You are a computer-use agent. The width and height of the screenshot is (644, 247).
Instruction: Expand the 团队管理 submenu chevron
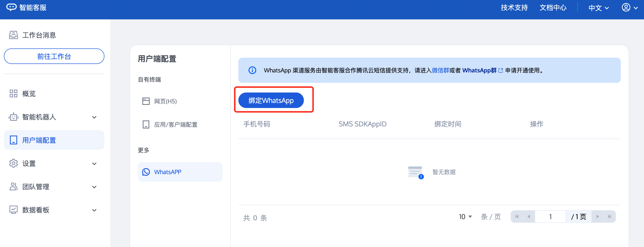click(x=94, y=187)
